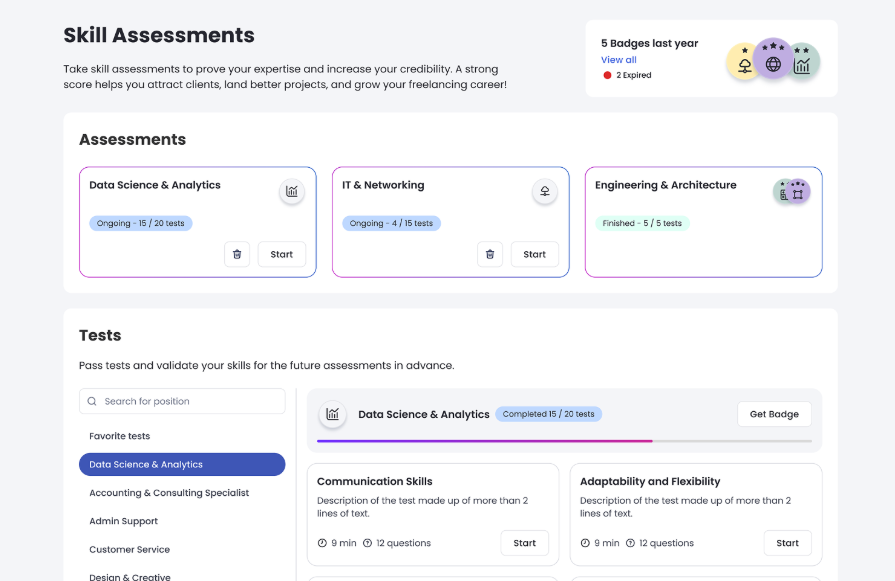This screenshot has height=581, width=895.
Task: Click chart icon in Tests section header
Action: [333, 414]
